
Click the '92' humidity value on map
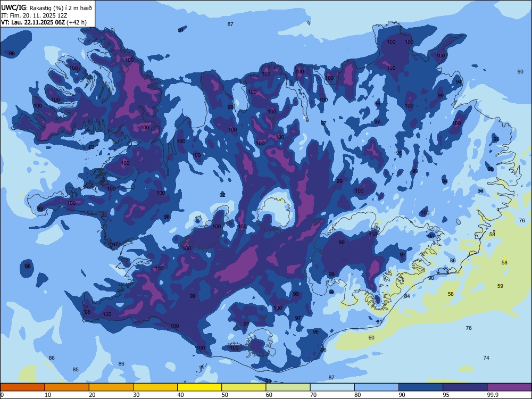(222, 195)
